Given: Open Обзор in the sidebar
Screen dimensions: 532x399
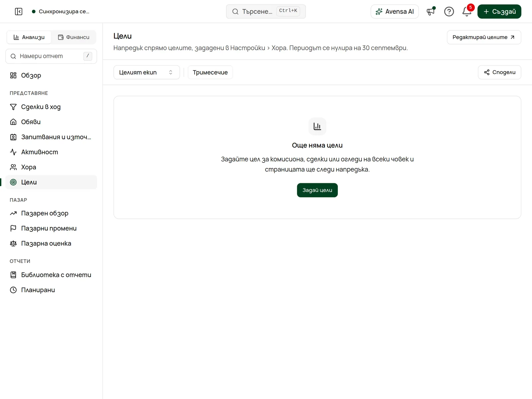Looking at the screenshot, I should pyautogui.click(x=51, y=75).
